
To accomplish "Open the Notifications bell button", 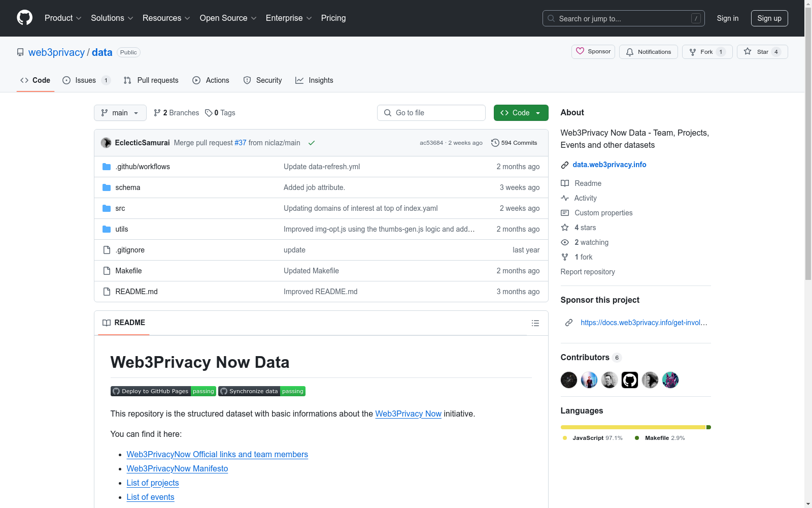I will click(x=648, y=52).
